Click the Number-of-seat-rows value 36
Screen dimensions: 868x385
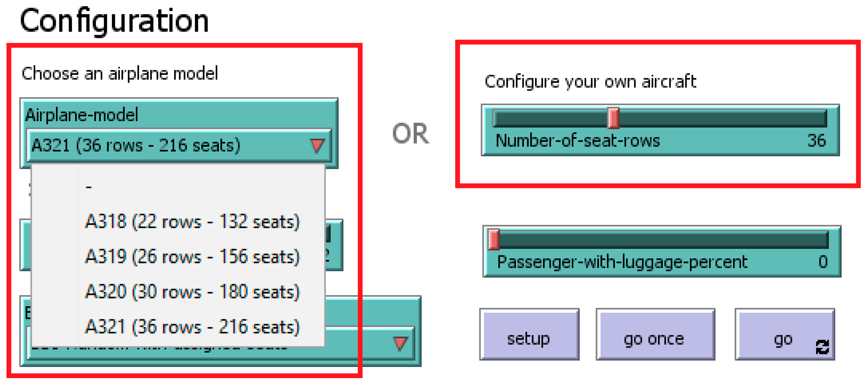pos(816,141)
